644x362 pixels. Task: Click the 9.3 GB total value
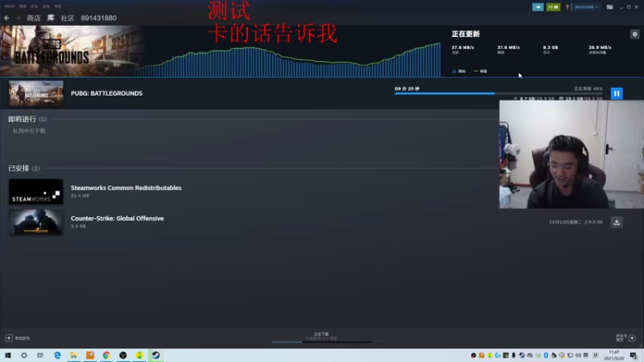click(551, 47)
